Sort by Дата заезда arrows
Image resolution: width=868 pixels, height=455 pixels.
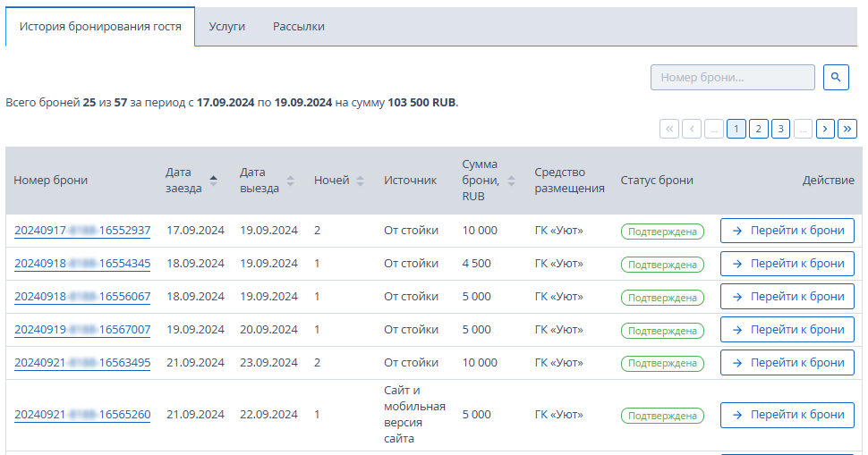(x=213, y=181)
